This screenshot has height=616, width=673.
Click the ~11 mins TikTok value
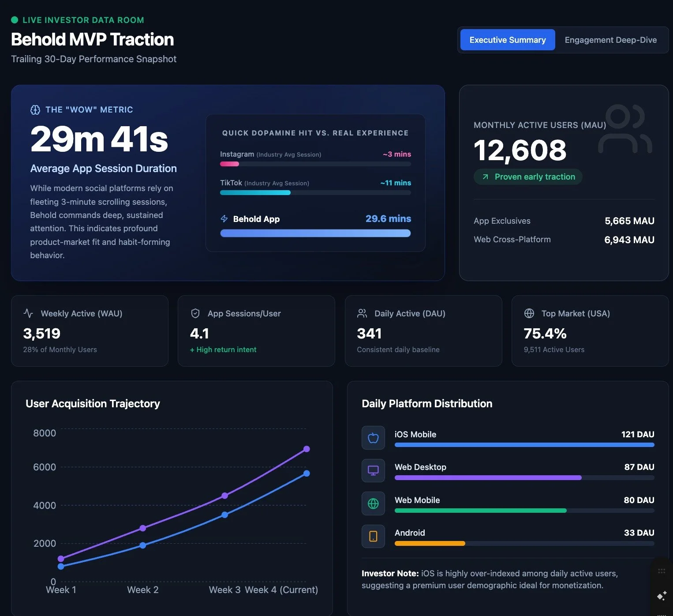(x=396, y=183)
